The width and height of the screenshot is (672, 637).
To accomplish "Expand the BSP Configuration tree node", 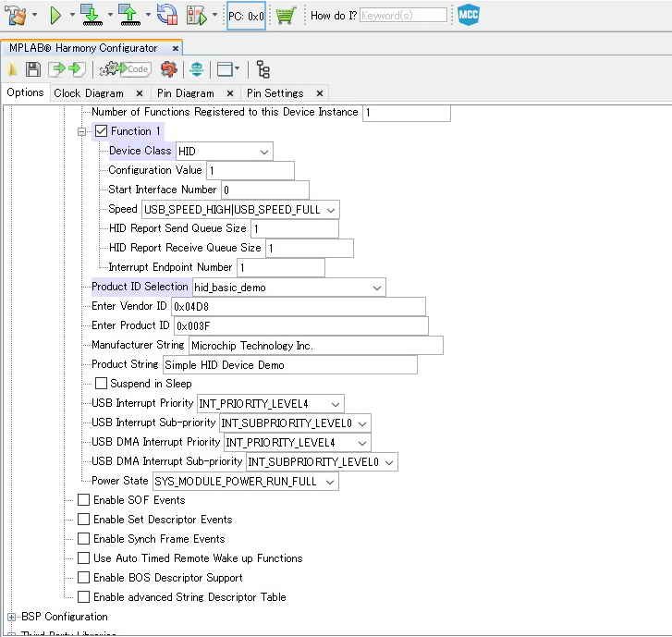I will [12, 617].
